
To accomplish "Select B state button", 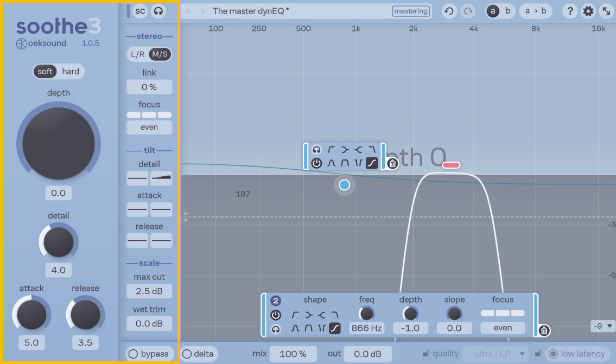I will point(507,11).
